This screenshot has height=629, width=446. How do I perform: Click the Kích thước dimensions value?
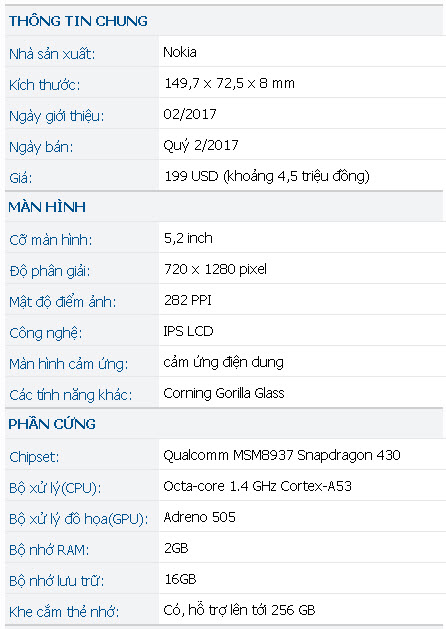(229, 83)
